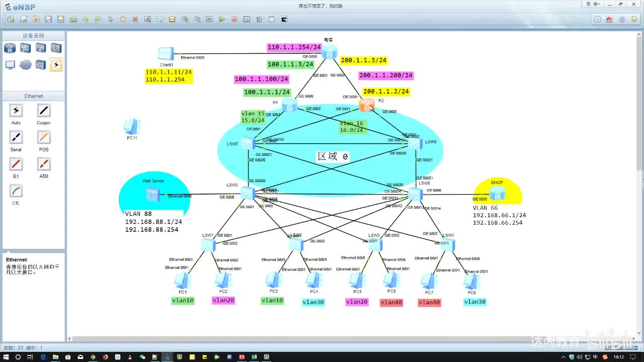
Task: Click the Add Text note icon
Action: 160,19
